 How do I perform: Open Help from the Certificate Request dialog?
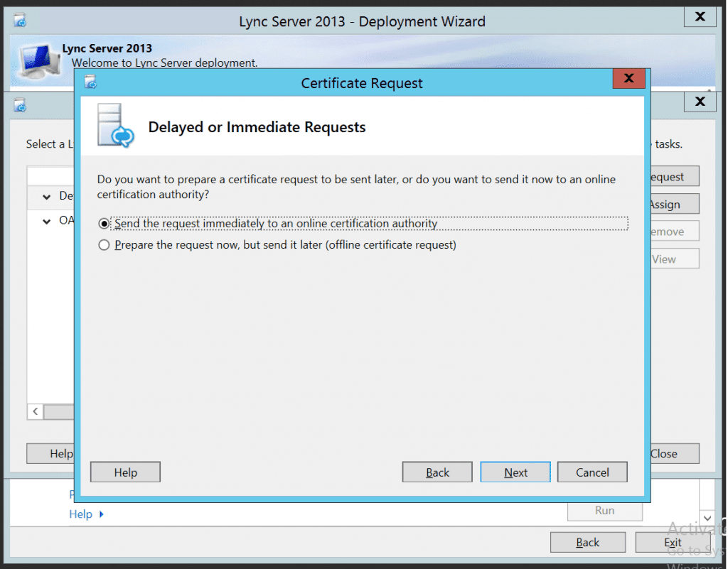coord(125,472)
